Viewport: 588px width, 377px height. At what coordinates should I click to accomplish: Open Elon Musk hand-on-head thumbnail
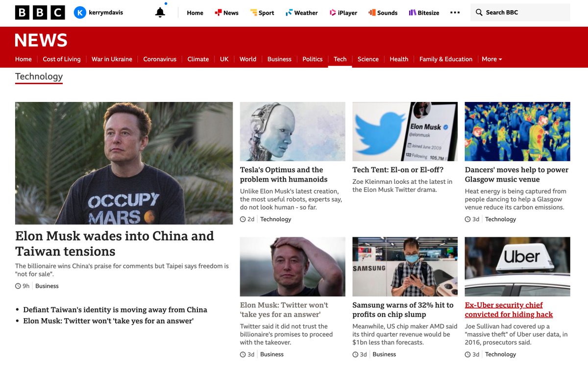point(293,267)
